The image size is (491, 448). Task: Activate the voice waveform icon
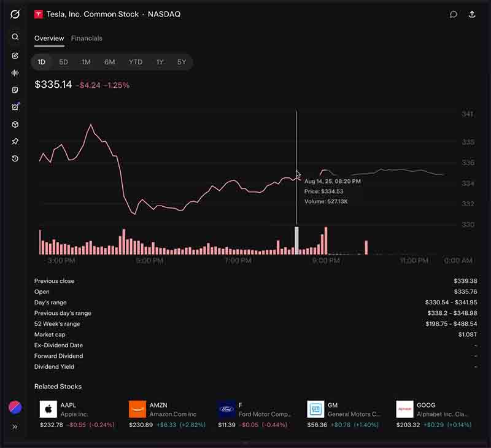(x=15, y=73)
